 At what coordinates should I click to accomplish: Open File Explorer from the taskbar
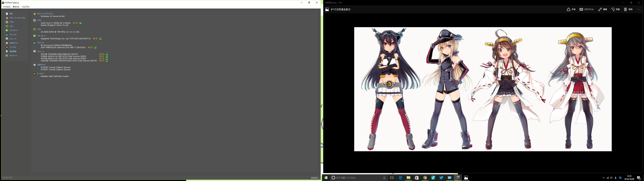[409, 178]
